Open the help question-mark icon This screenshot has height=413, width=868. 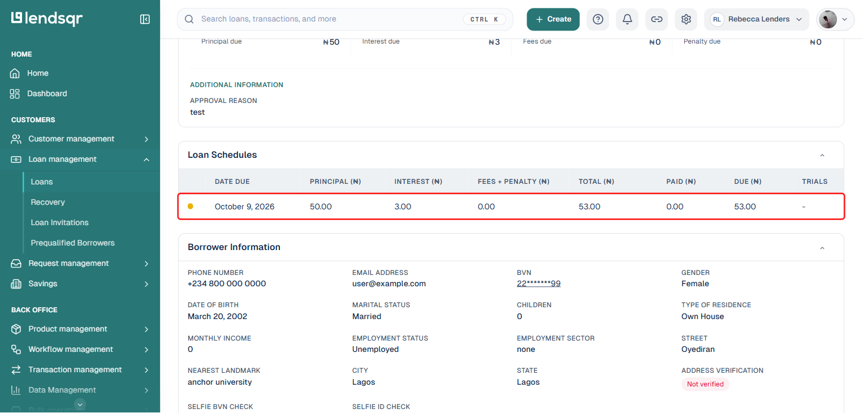(598, 19)
